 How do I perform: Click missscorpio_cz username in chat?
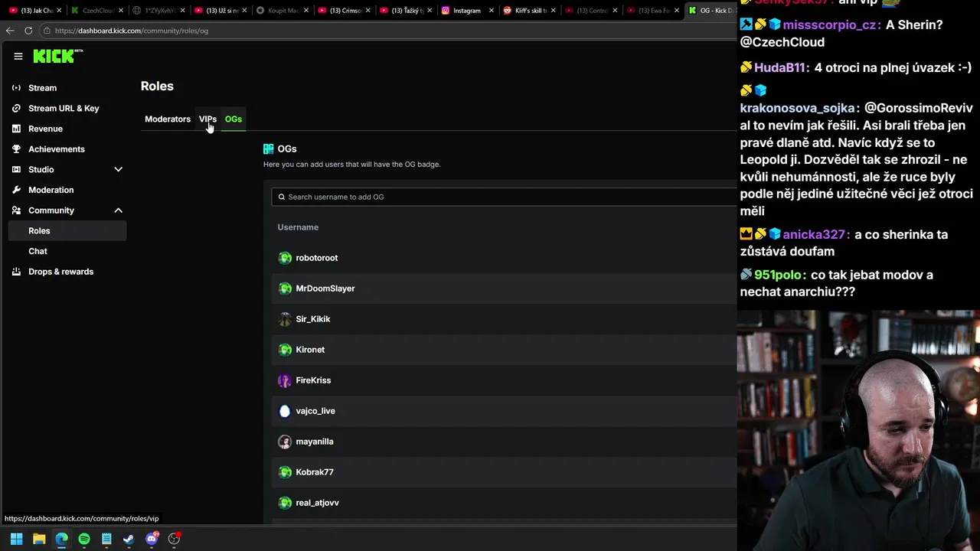click(831, 25)
